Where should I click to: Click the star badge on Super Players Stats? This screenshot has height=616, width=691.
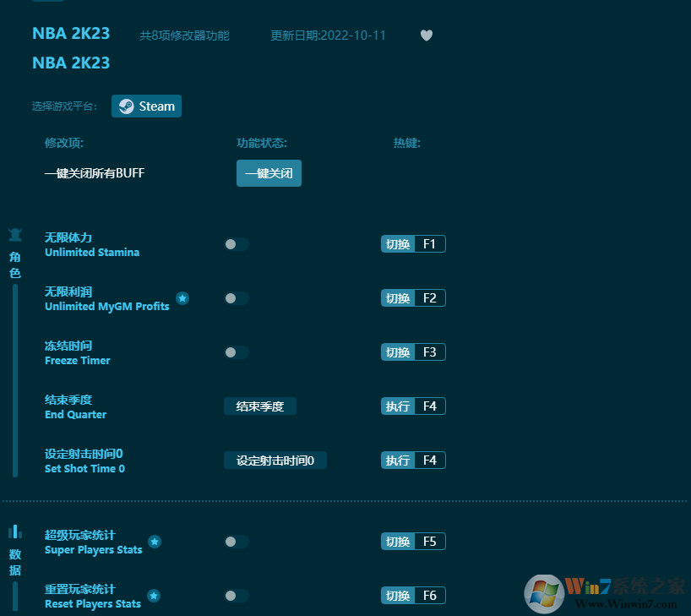click(155, 542)
